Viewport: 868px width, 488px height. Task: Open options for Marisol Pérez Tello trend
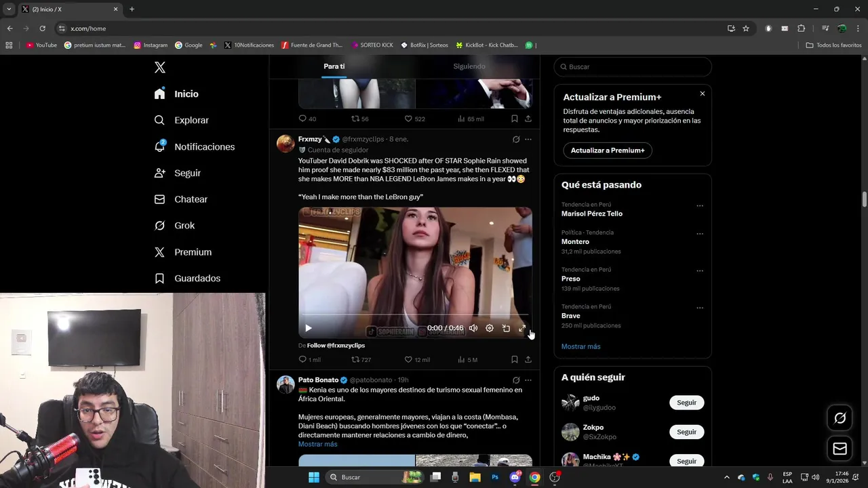pyautogui.click(x=700, y=206)
